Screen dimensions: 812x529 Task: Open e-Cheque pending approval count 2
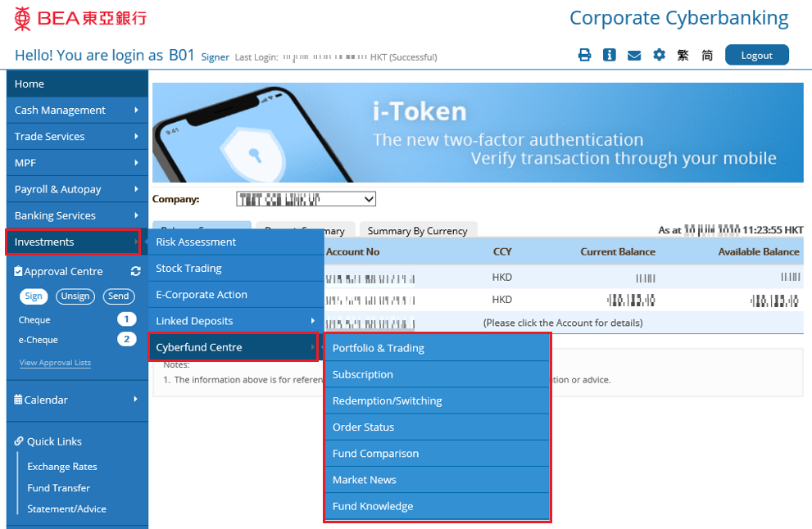pyautogui.click(x=126, y=339)
